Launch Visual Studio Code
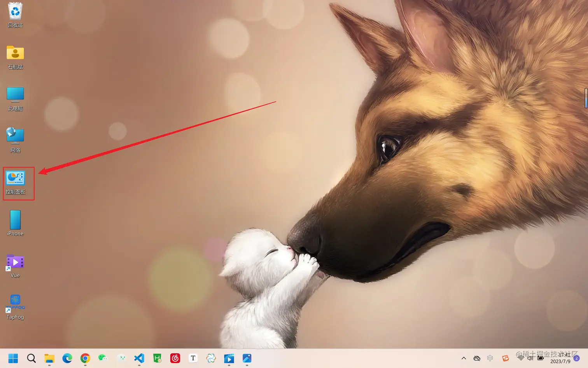This screenshot has width=588, height=368. [x=139, y=358]
